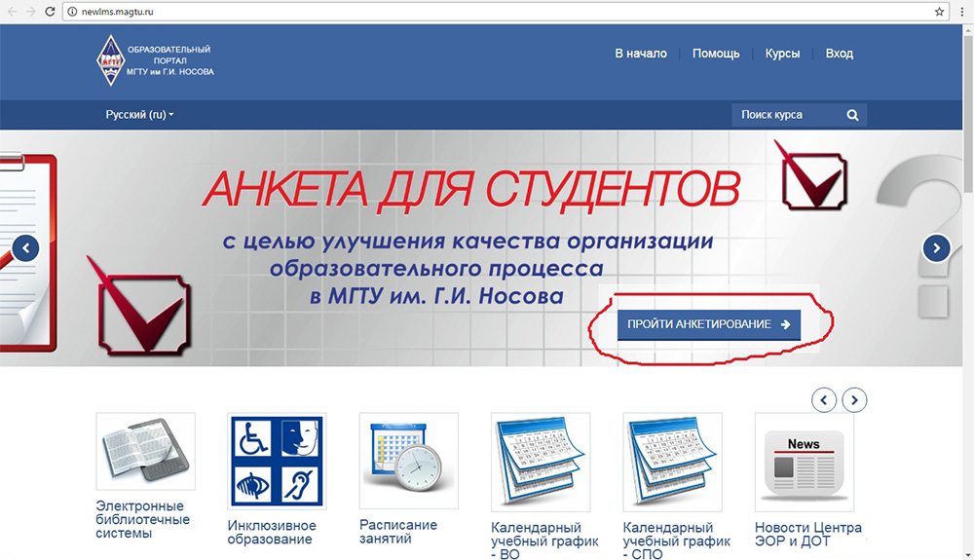
Task: Click Календарный учебный график - ВО link
Action: click(544, 541)
